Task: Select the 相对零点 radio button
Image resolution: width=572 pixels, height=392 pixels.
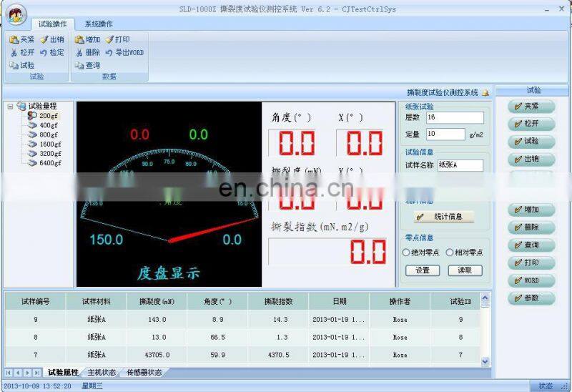Action: click(449, 253)
